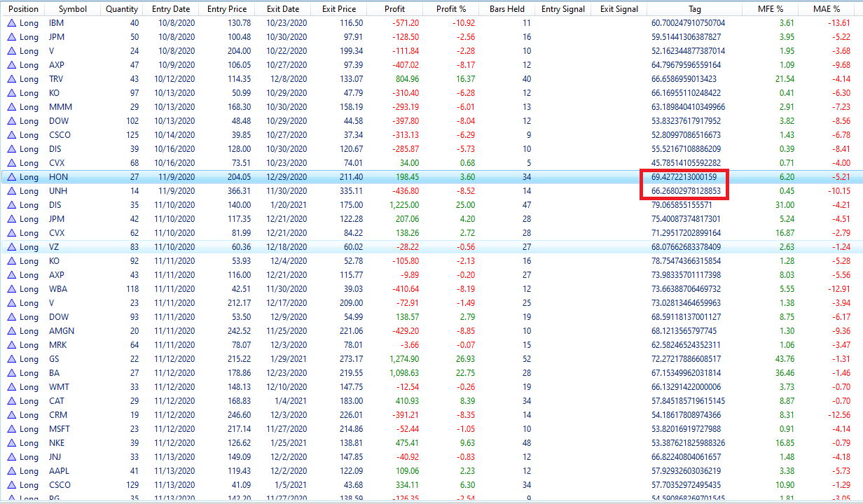Sort by the Symbol column header
The height and width of the screenshot is (504, 863).
73,9
